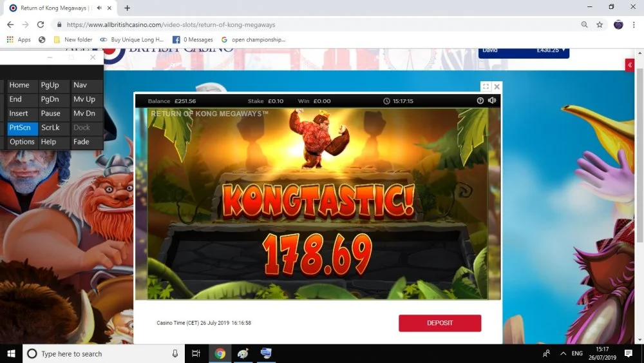Open the zoom magnifier in address bar
The image size is (644, 363).
pos(585,25)
